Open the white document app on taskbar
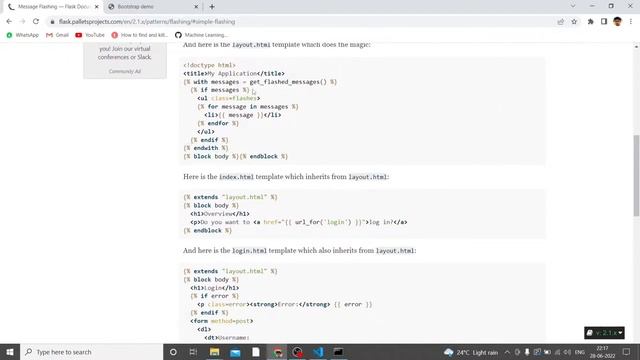 point(256,352)
